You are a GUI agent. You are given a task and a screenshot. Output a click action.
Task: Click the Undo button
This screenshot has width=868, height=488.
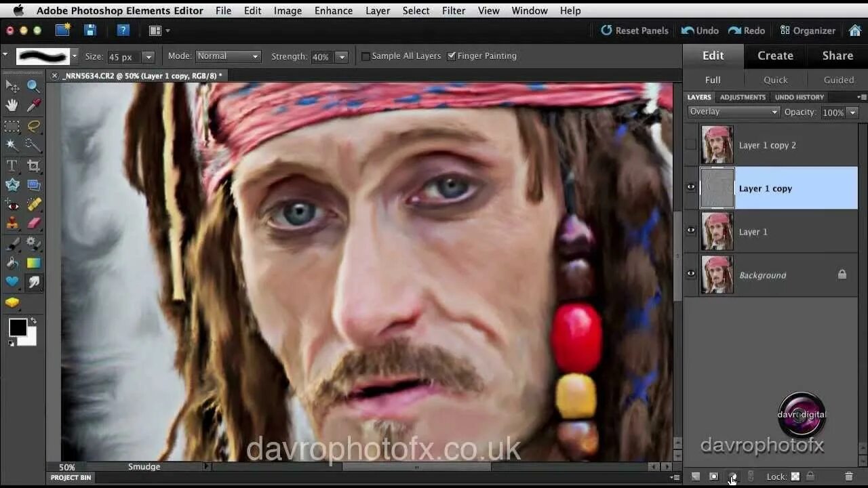(x=700, y=30)
